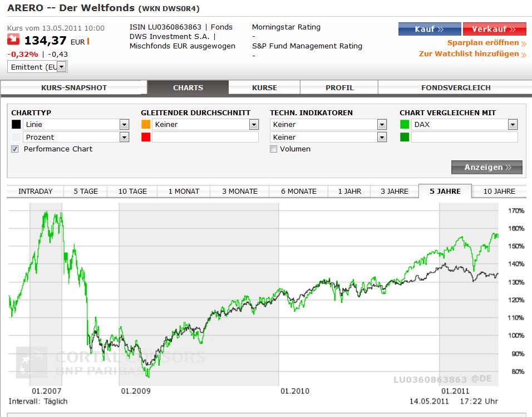Click the 01.2010 axis label on chart
Image resolution: width=532 pixels, height=417 pixels.
pyautogui.click(x=295, y=391)
